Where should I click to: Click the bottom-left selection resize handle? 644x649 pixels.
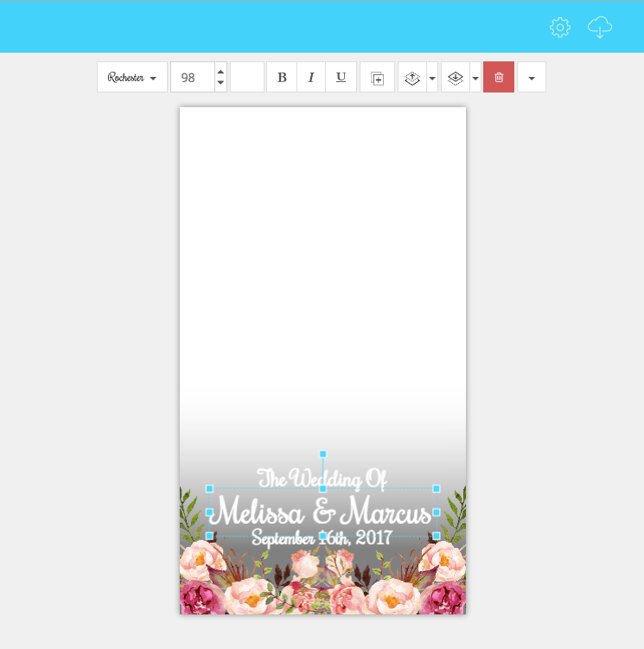209,536
